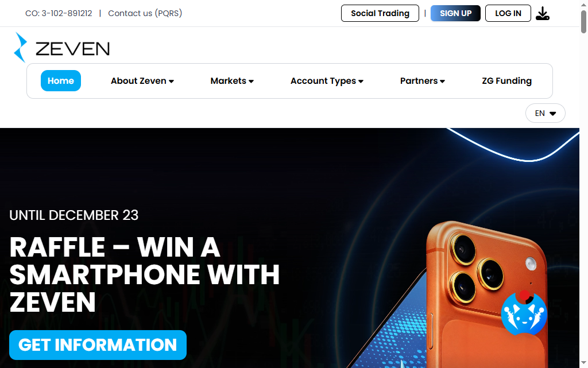Viewport: 588px width, 368px height.
Task: Open Social Trading
Action: [x=380, y=13]
